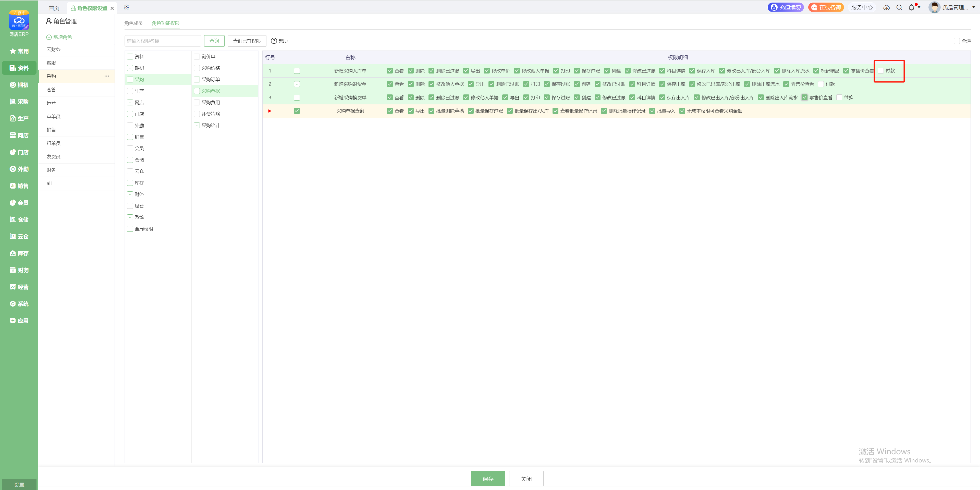Open the three-dot menu on 采购 role
This screenshot has width=980, height=490.
[107, 76]
